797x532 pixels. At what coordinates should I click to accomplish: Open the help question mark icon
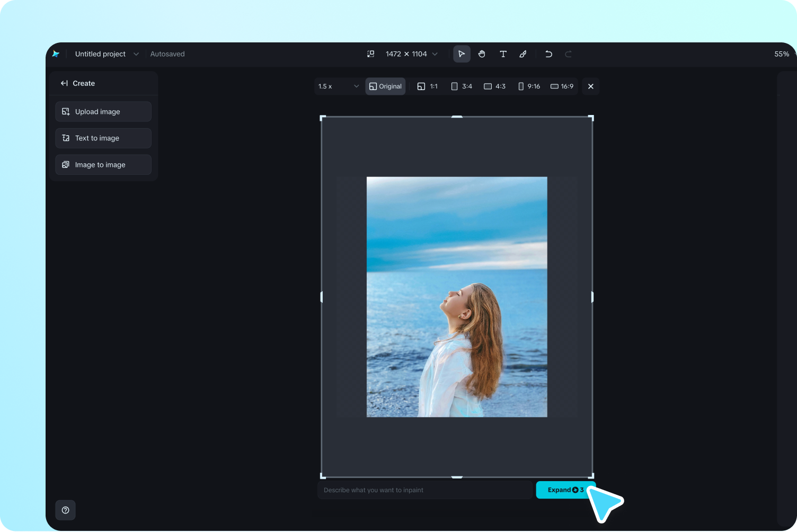pyautogui.click(x=66, y=510)
